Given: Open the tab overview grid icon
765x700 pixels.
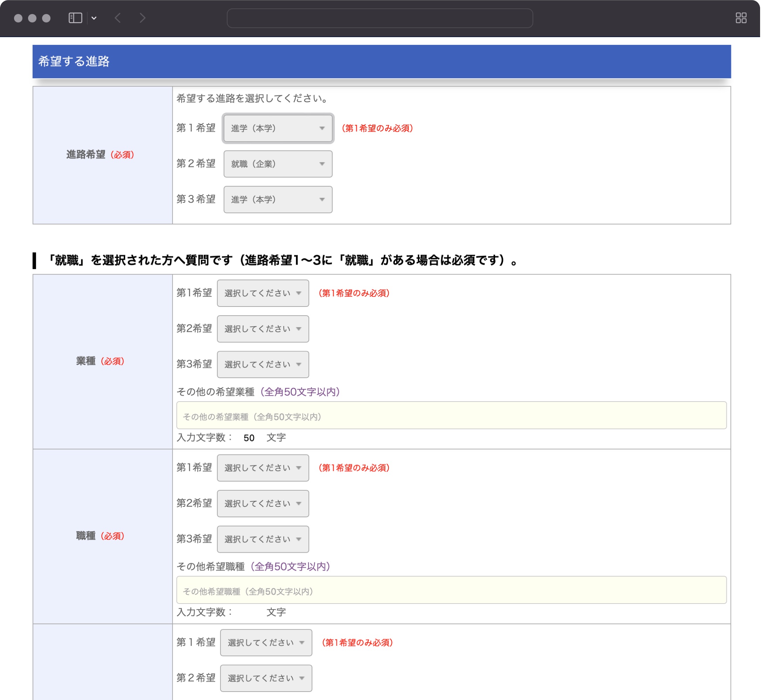Looking at the screenshot, I should (741, 18).
